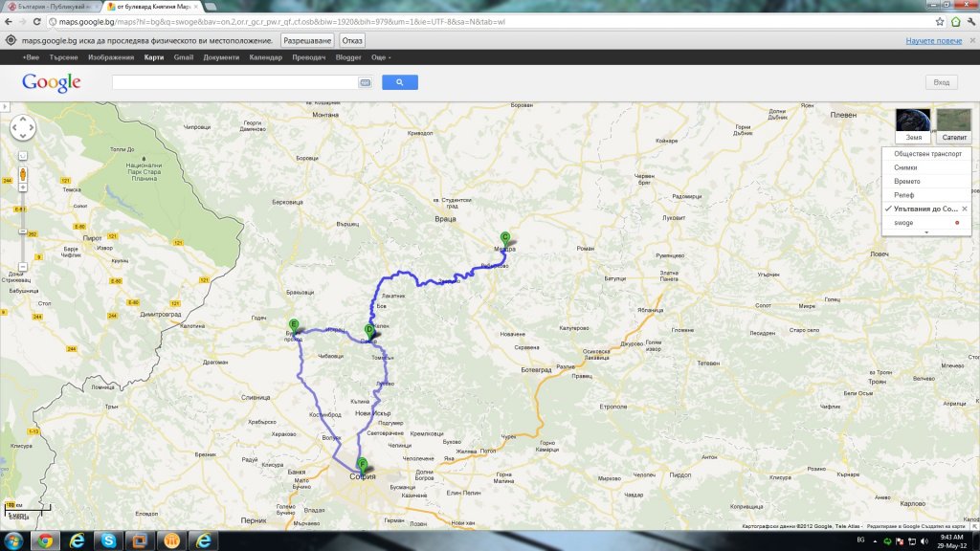Click the zoom slider handle
The height and width of the screenshot is (551, 980).
pos(23,231)
